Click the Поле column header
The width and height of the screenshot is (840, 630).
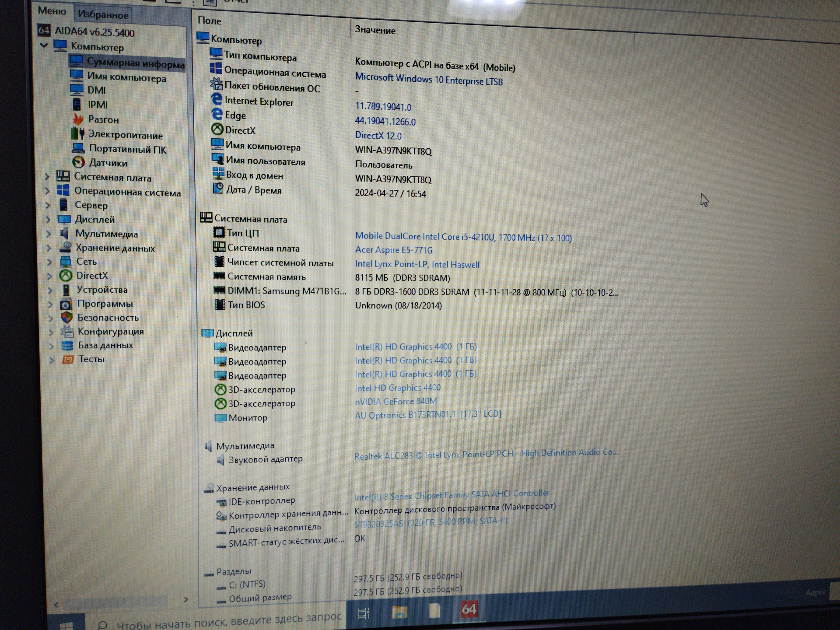(210, 21)
